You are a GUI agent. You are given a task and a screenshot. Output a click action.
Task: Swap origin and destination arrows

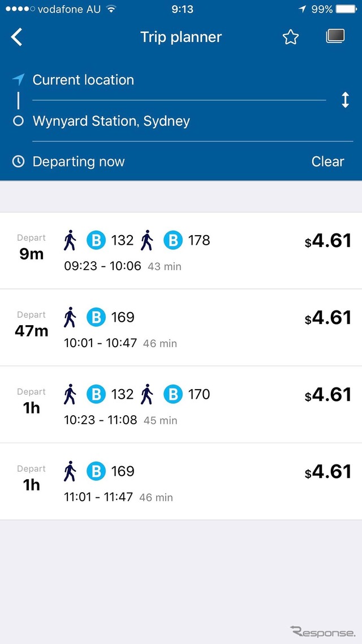coord(345,100)
